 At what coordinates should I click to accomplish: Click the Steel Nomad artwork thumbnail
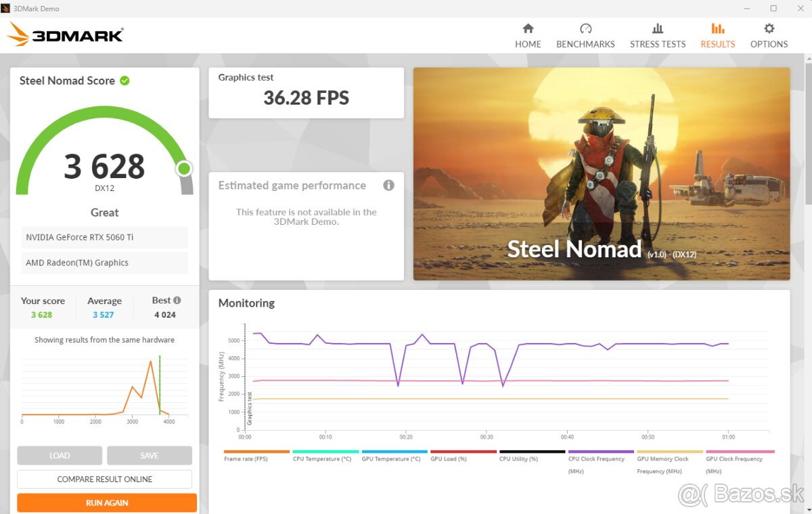click(x=601, y=173)
